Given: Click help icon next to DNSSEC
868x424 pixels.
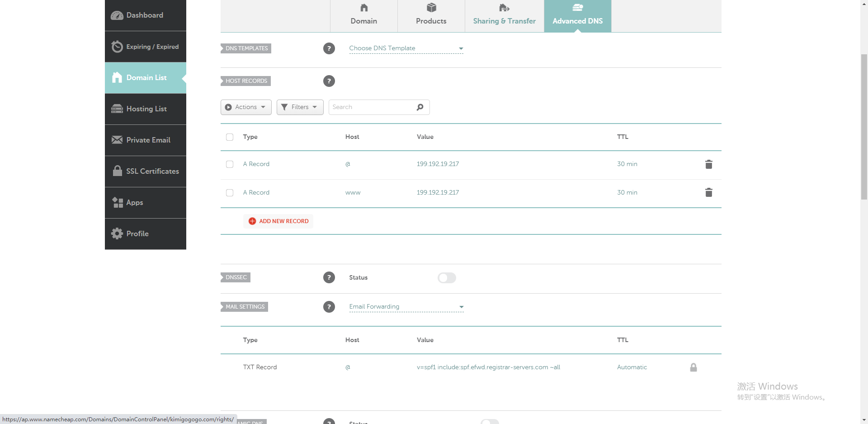Looking at the screenshot, I should [x=329, y=277].
